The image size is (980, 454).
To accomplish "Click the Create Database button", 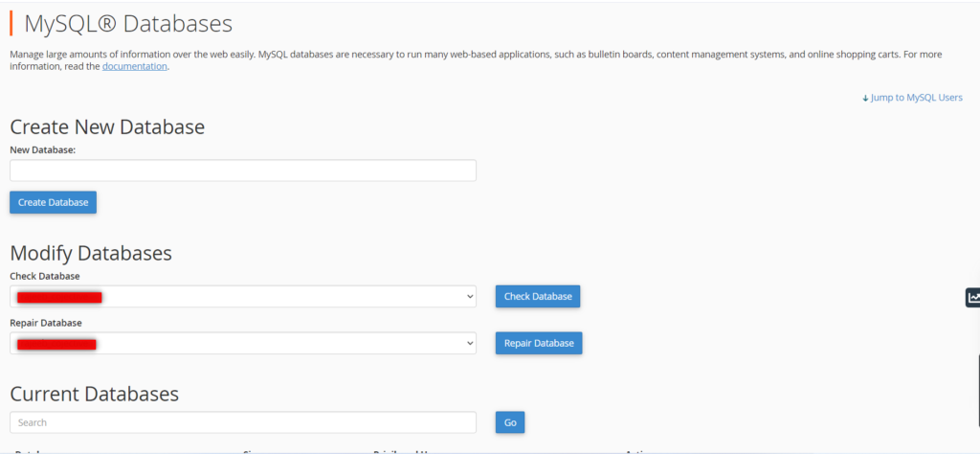I will [54, 203].
